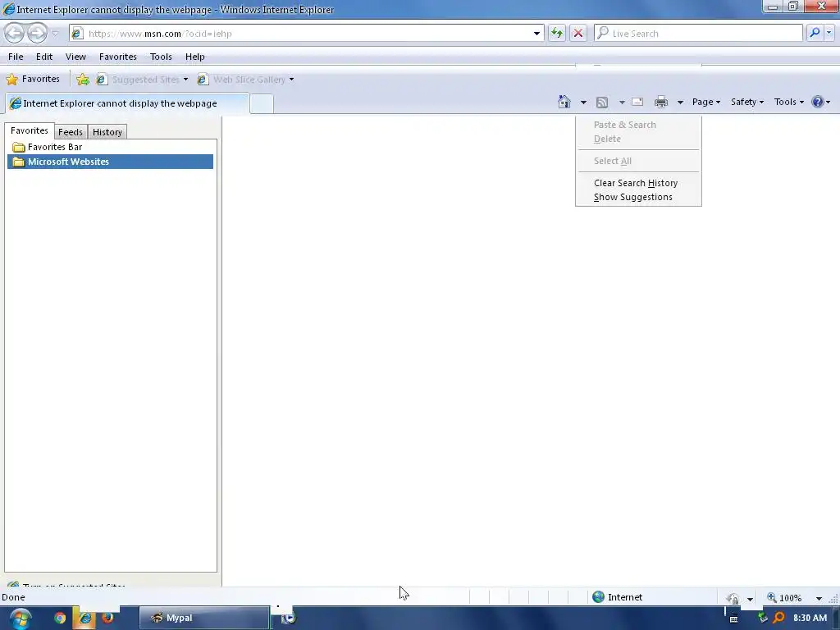Viewport: 840px width, 630px height.
Task: Switch to the Feeds panel tab
Action: 71,132
